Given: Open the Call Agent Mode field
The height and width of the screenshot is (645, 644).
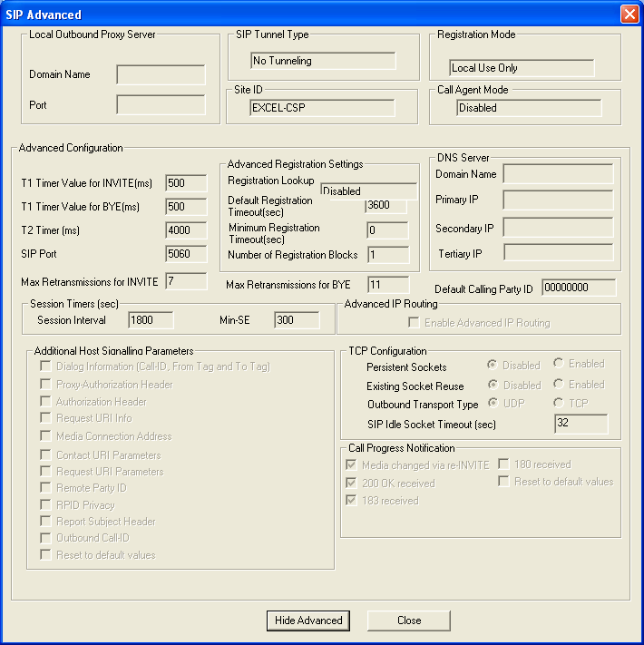Looking at the screenshot, I should point(529,108).
